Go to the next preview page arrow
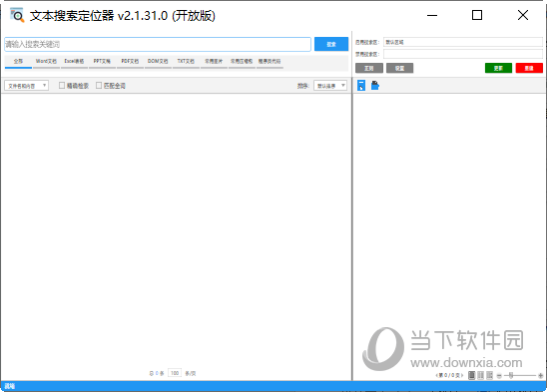547x392 pixels. tap(462, 375)
